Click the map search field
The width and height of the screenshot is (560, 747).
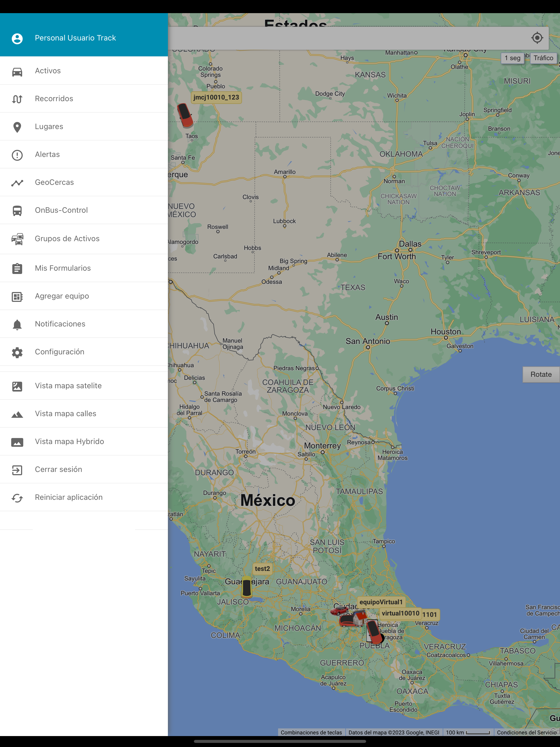[348, 38]
